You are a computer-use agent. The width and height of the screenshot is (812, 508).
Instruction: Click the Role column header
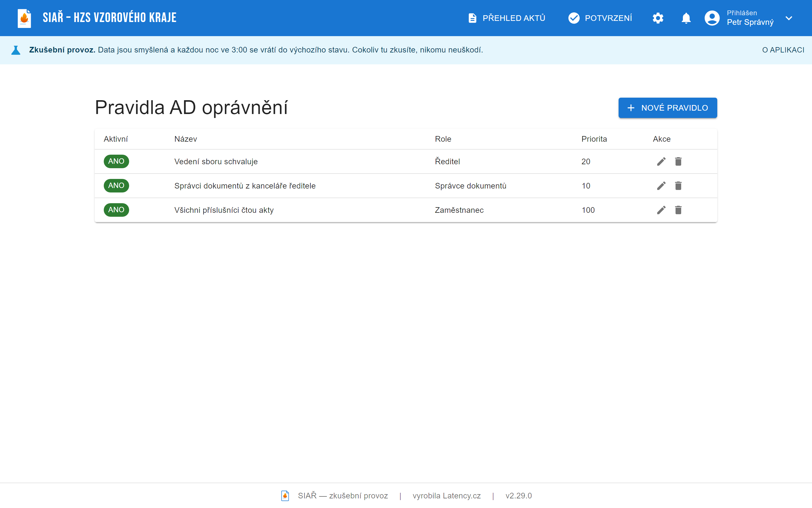[443, 139]
